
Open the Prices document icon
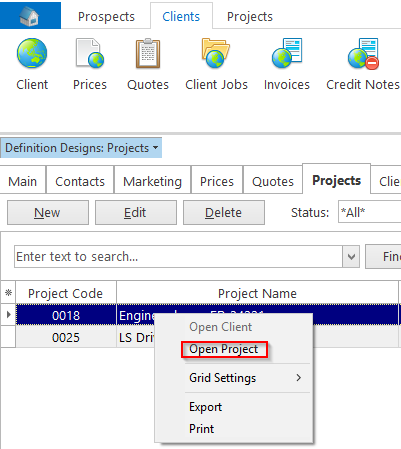[x=90, y=53]
